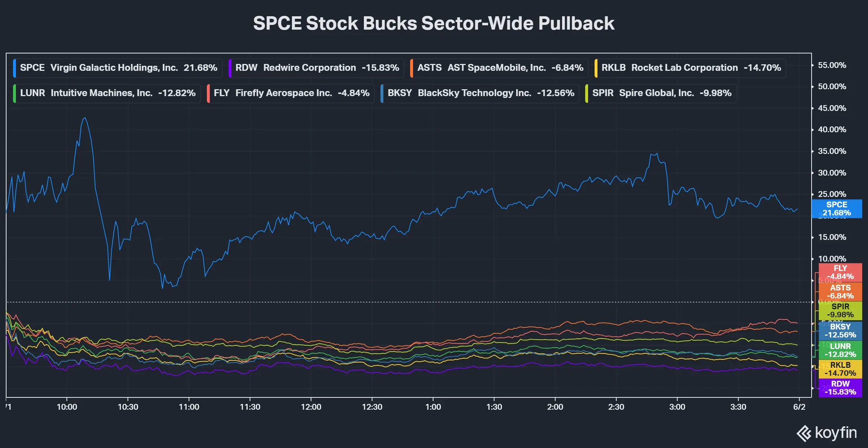Click the 10.00% y-axis label
The height and width of the screenshot is (448, 868).
tap(832, 259)
